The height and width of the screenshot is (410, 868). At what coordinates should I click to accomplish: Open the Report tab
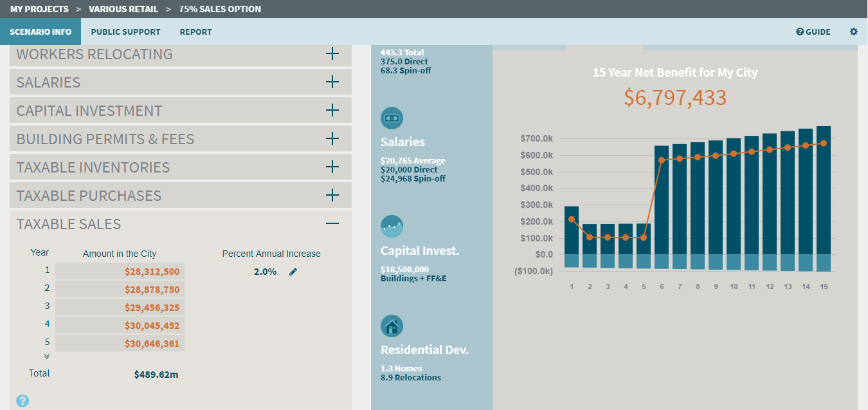(195, 32)
